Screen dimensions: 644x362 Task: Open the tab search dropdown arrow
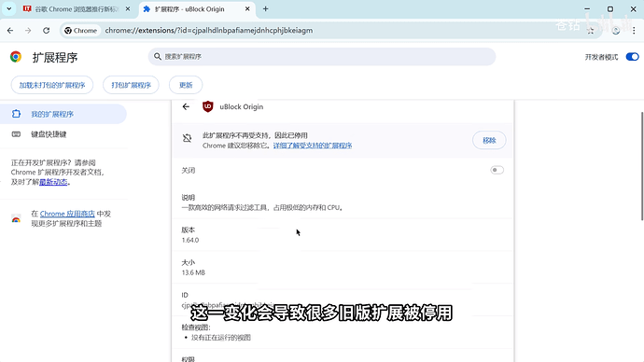point(8,8)
